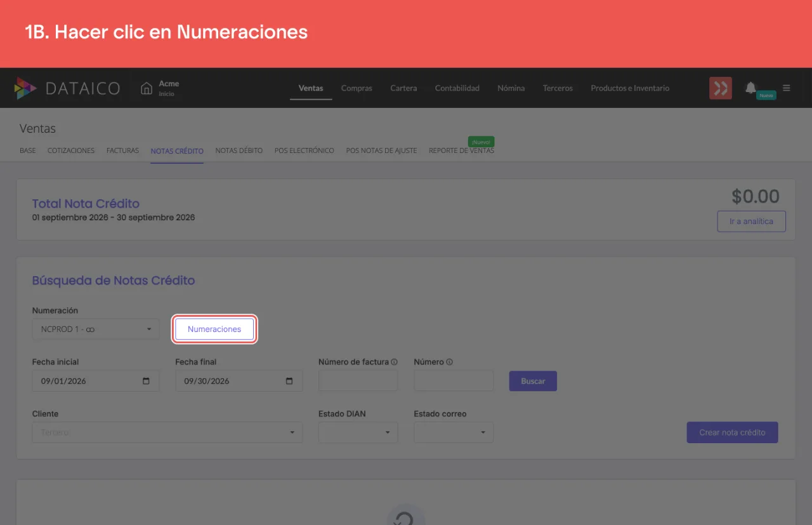The image size is (812, 525).
Task: Click the Fecha inicial date field
Action: (x=96, y=381)
